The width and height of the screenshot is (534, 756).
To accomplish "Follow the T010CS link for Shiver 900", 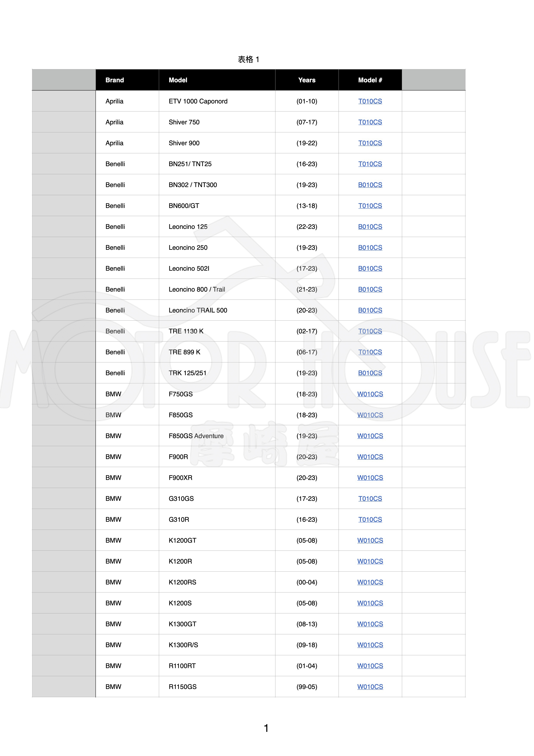I will pos(370,143).
